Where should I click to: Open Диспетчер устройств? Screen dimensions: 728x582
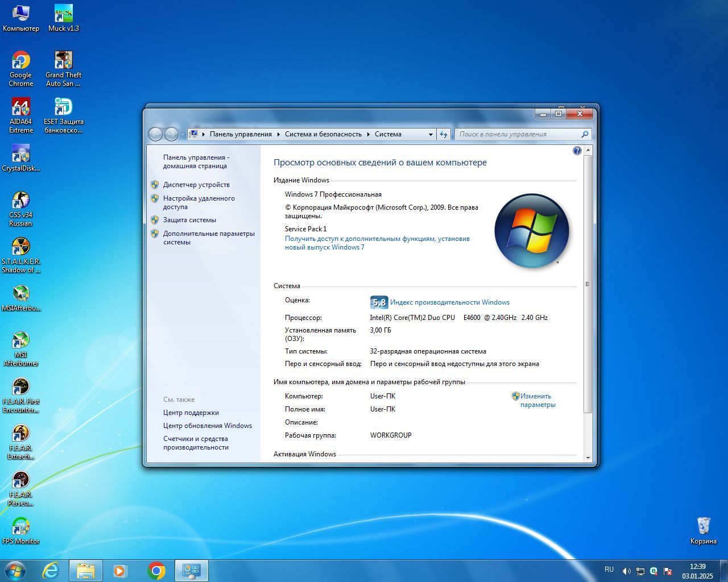[x=196, y=185]
